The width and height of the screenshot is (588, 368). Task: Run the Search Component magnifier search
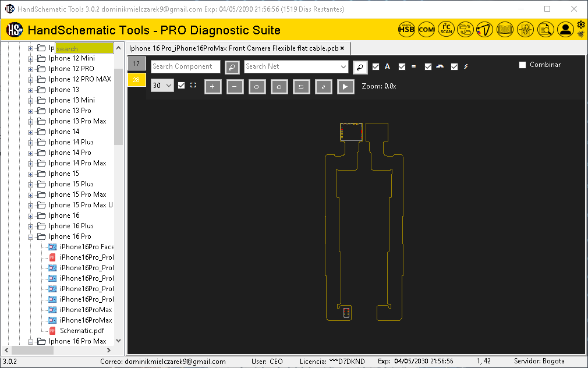232,67
